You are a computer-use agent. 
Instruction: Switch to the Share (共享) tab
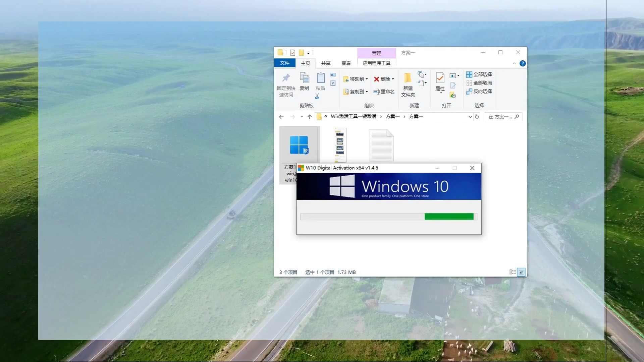(x=326, y=63)
